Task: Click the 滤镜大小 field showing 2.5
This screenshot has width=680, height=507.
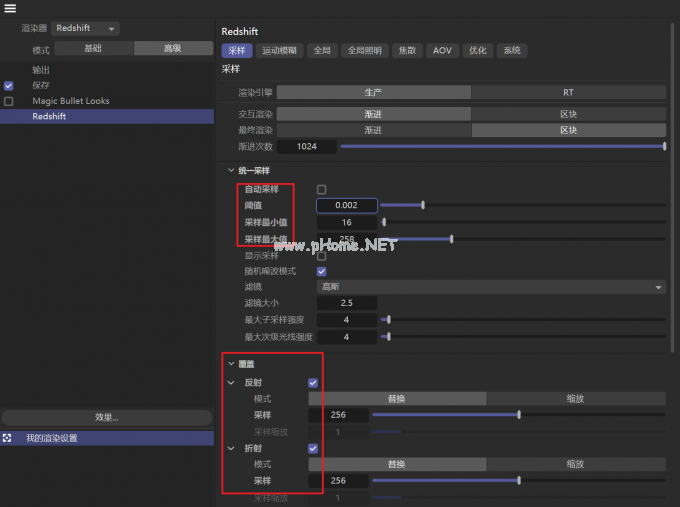Action: [x=347, y=303]
